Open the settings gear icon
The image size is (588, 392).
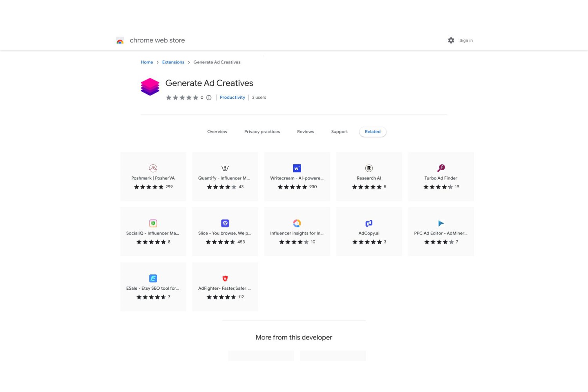click(x=451, y=40)
